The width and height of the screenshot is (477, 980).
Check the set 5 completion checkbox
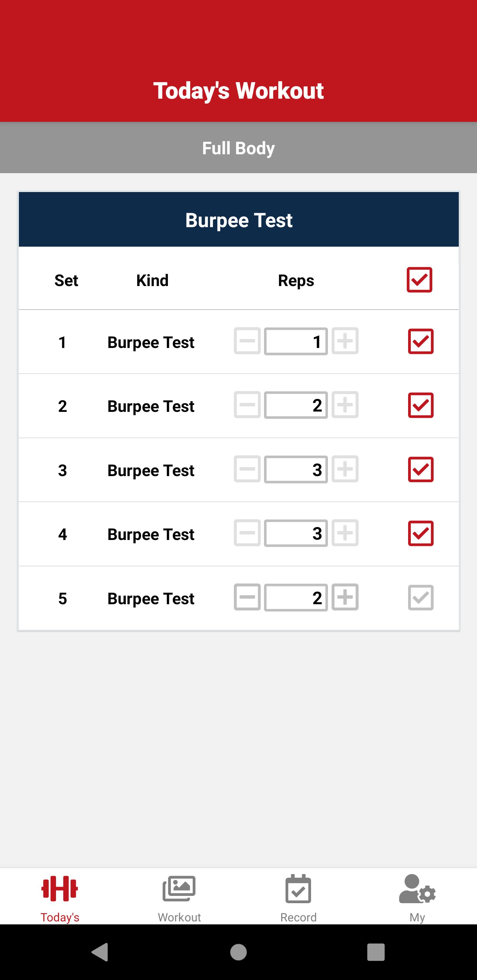(x=421, y=598)
